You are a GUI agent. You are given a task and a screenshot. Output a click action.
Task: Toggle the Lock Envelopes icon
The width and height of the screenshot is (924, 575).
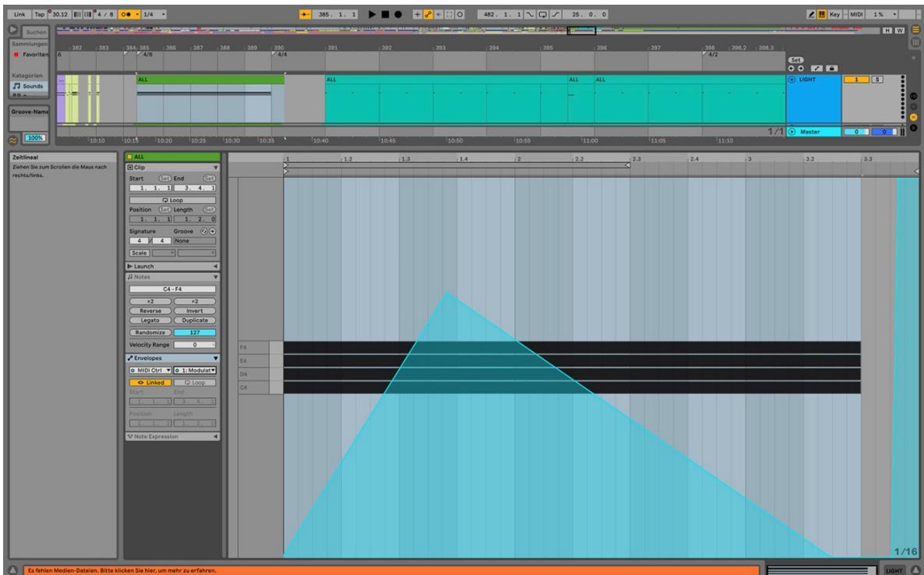[x=831, y=69]
